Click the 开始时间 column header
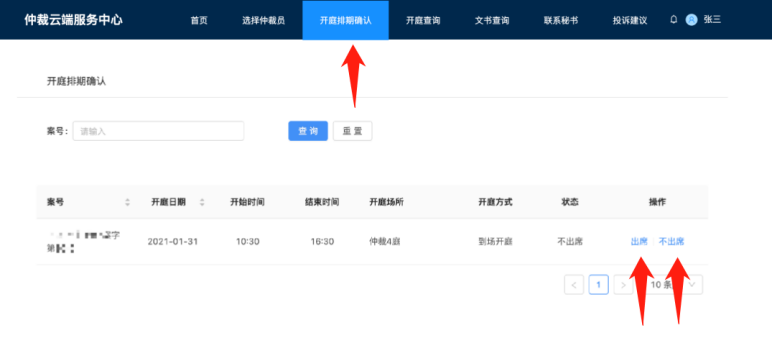Image resolution: width=773 pixels, height=361 pixels. pyautogui.click(x=247, y=202)
